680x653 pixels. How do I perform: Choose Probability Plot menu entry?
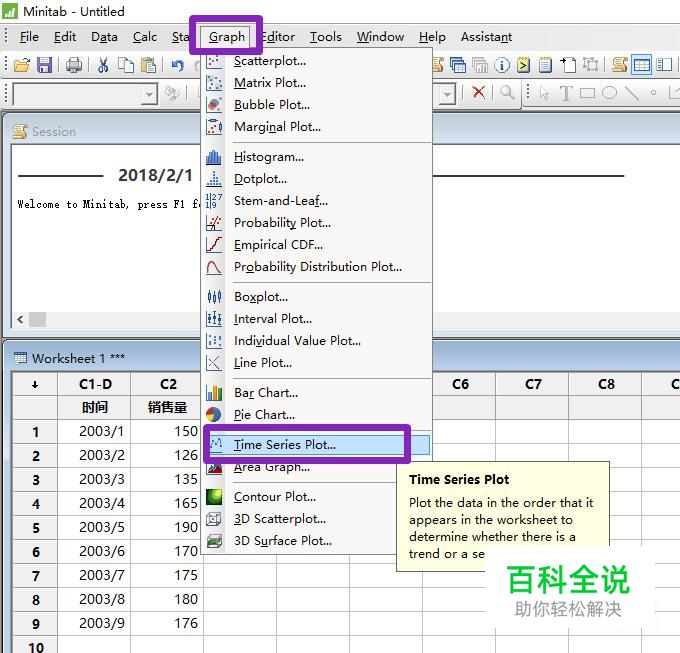point(317,222)
